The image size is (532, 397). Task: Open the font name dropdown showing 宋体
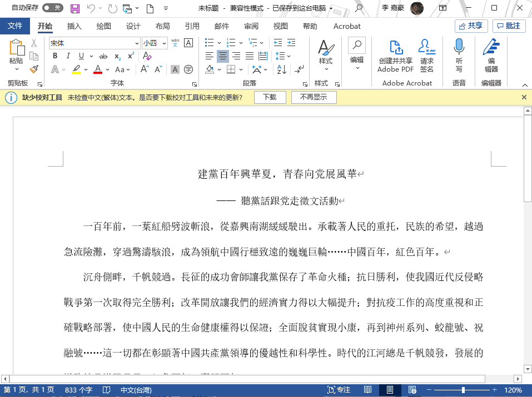point(137,43)
